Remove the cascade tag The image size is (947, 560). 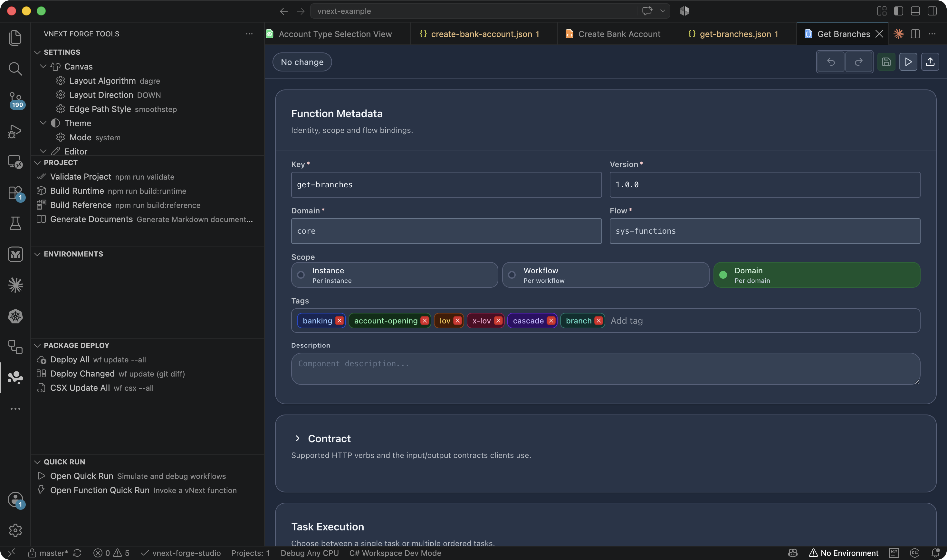point(551,321)
